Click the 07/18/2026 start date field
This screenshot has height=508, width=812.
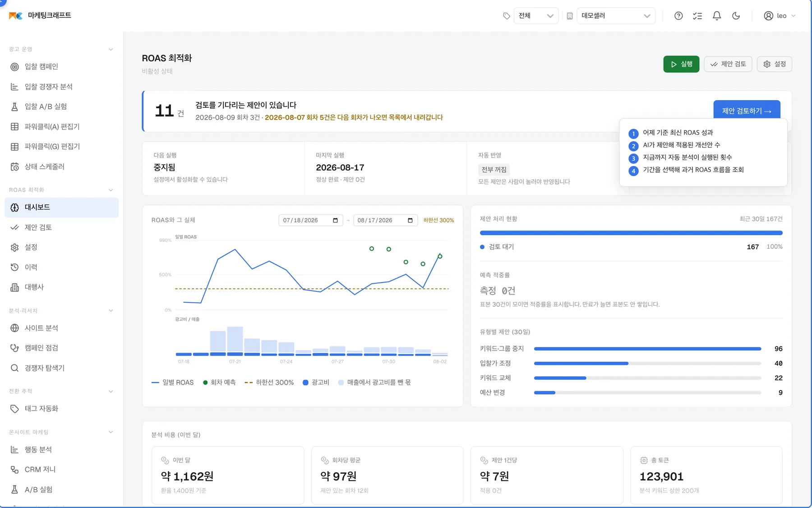pos(310,220)
